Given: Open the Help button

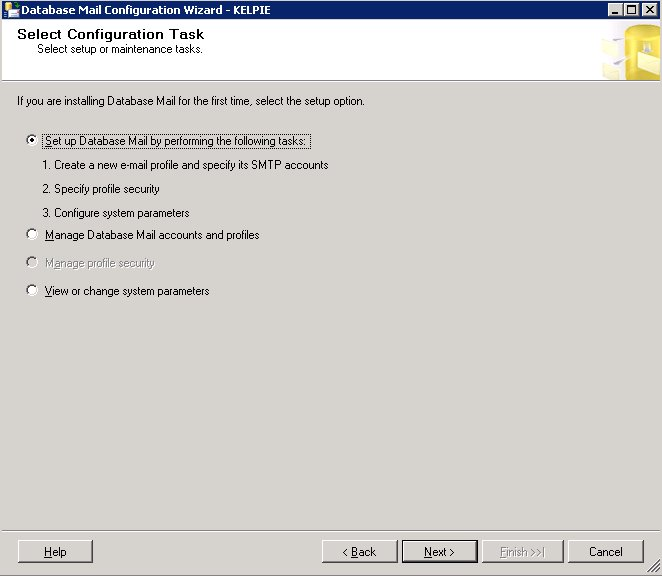Looking at the screenshot, I should 55,552.
